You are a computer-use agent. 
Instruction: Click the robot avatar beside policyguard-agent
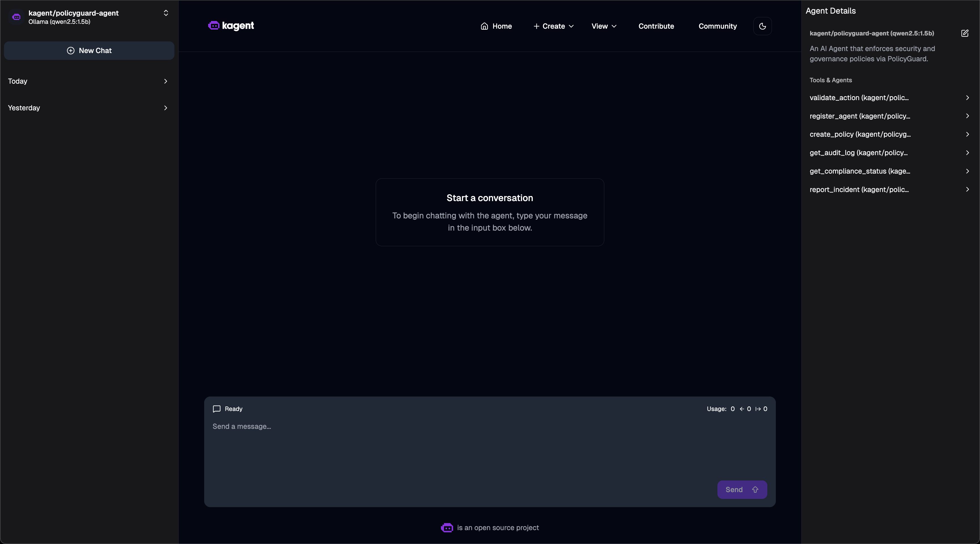coord(16,17)
